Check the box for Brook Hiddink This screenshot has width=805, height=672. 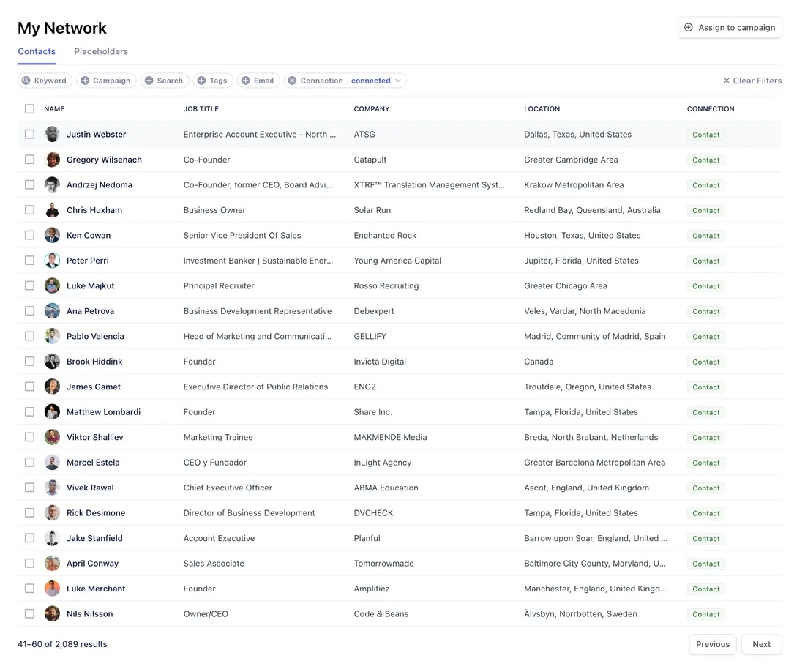pyautogui.click(x=30, y=361)
